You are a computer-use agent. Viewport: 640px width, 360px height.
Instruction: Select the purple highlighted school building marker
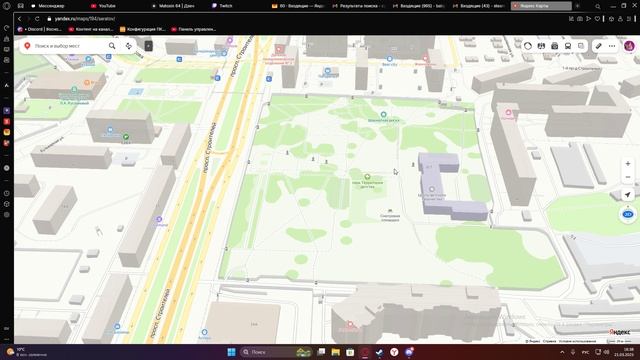[x=431, y=189]
